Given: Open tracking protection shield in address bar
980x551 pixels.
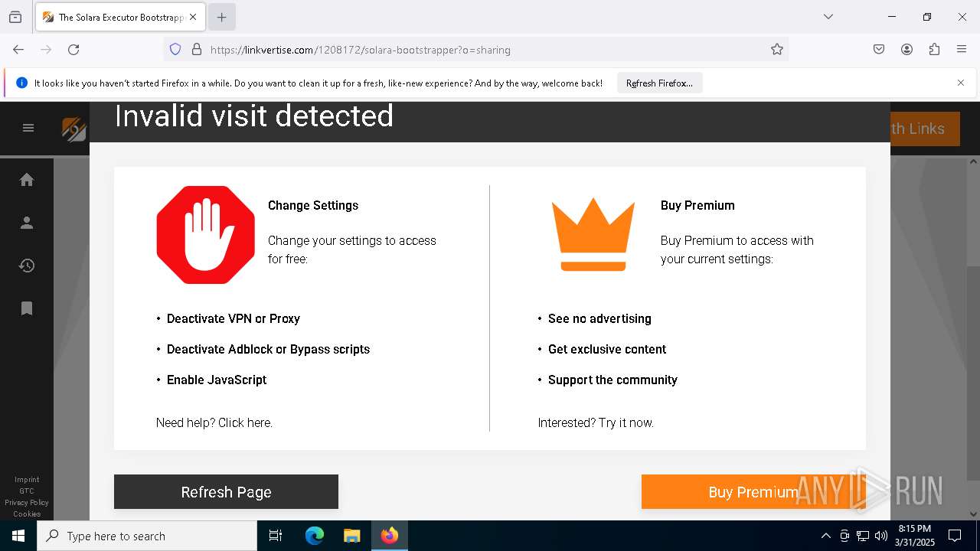Looking at the screenshot, I should coord(175,50).
